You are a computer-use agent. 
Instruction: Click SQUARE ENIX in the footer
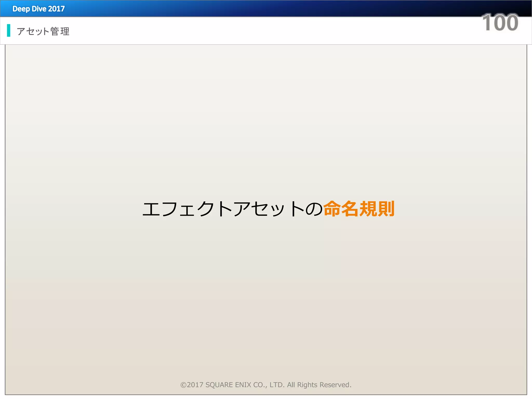pyautogui.click(x=228, y=385)
